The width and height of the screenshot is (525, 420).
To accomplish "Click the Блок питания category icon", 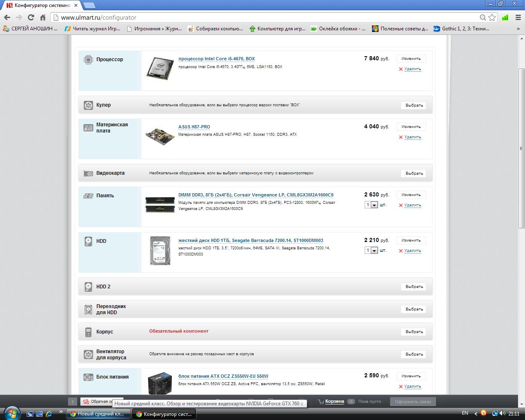I will [x=88, y=377].
